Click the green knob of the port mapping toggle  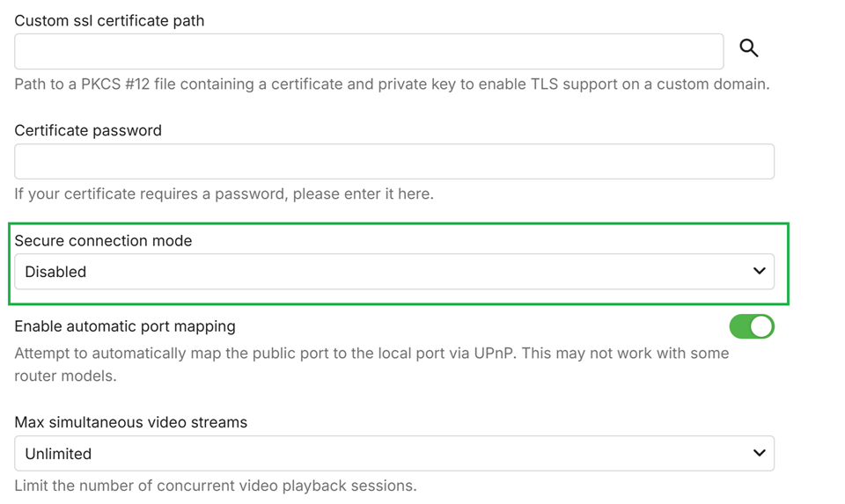pos(761,326)
